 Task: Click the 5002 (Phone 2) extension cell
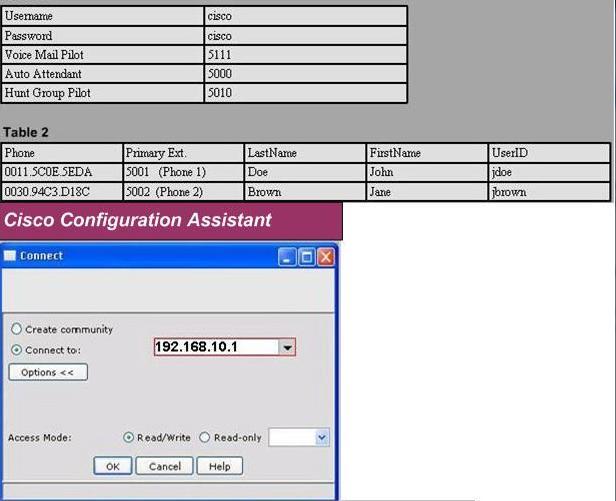[183, 192]
